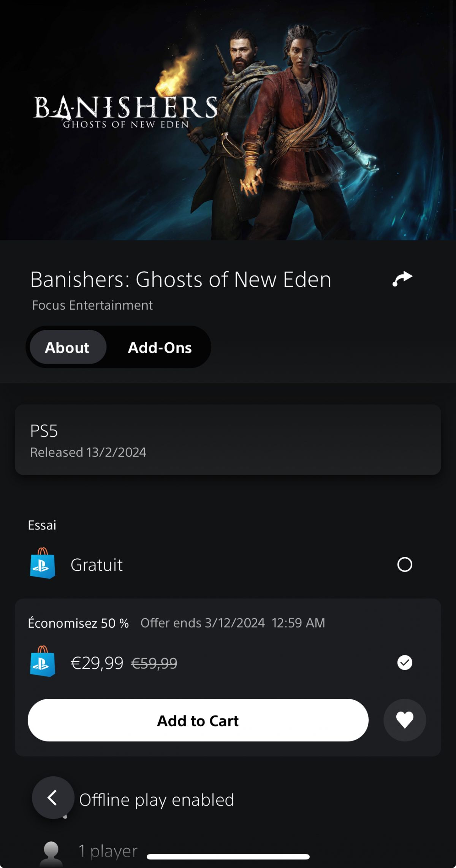
Task: Tap the Banishers: Ghosts of New Eden title
Action: (x=181, y=280)
